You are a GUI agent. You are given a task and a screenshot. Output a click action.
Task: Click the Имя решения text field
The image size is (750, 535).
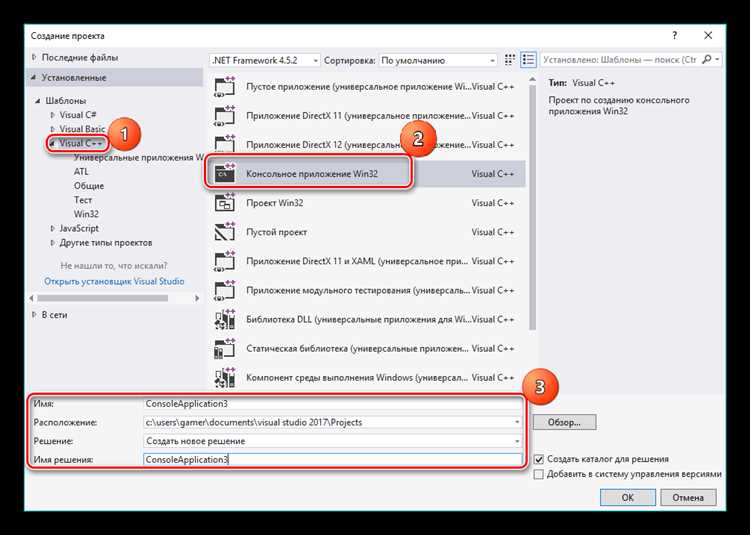[x=333, y=459]
